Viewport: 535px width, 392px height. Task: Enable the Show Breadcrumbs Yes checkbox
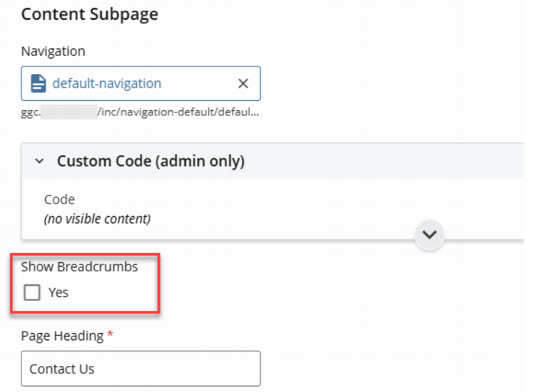(x=32, y=292)
